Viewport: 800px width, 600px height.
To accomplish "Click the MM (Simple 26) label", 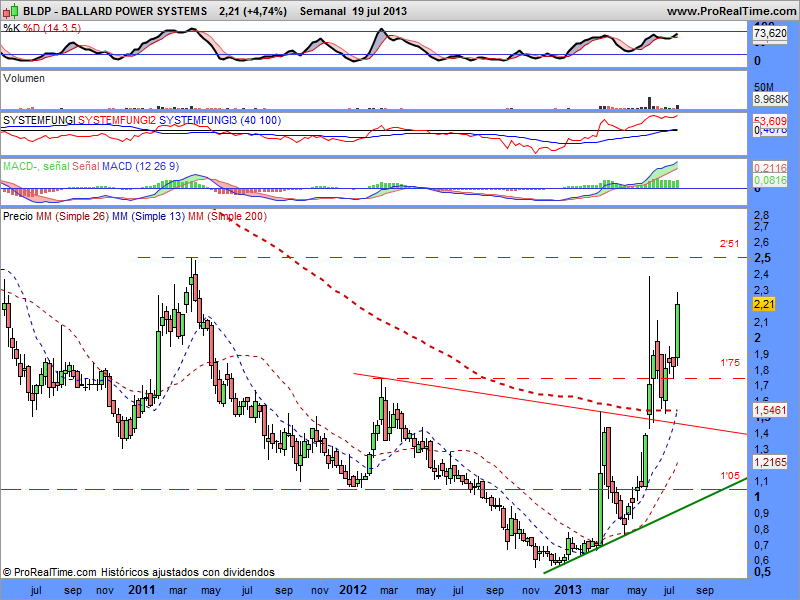I will click(x=72, y=216).
